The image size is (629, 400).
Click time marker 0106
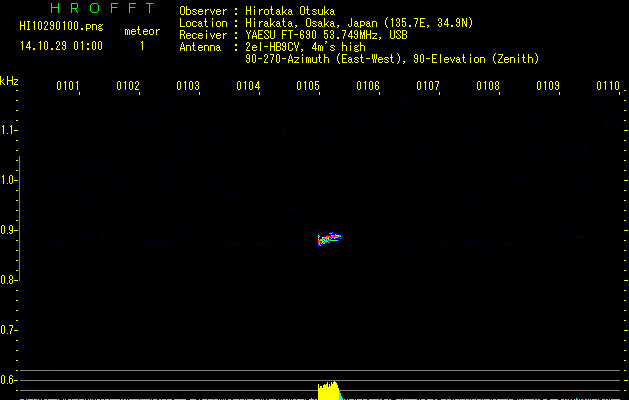pos(368,86)
